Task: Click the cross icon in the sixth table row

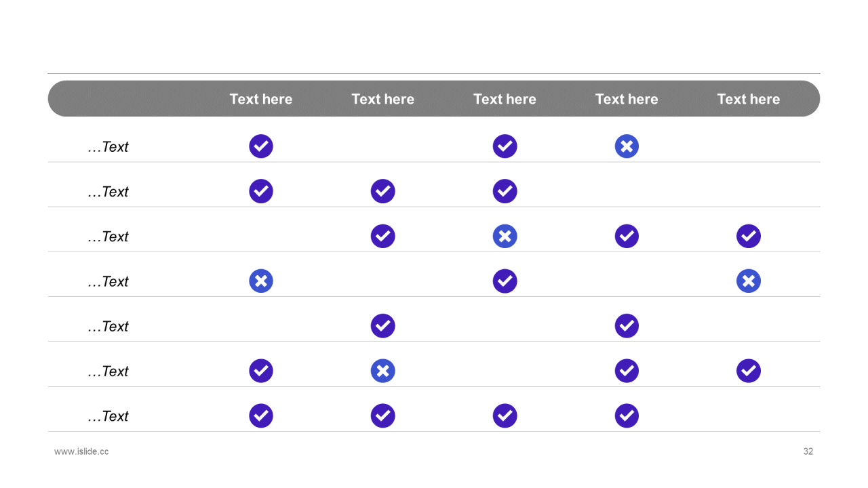Action: pyautogui.click(x=382, y=371)
